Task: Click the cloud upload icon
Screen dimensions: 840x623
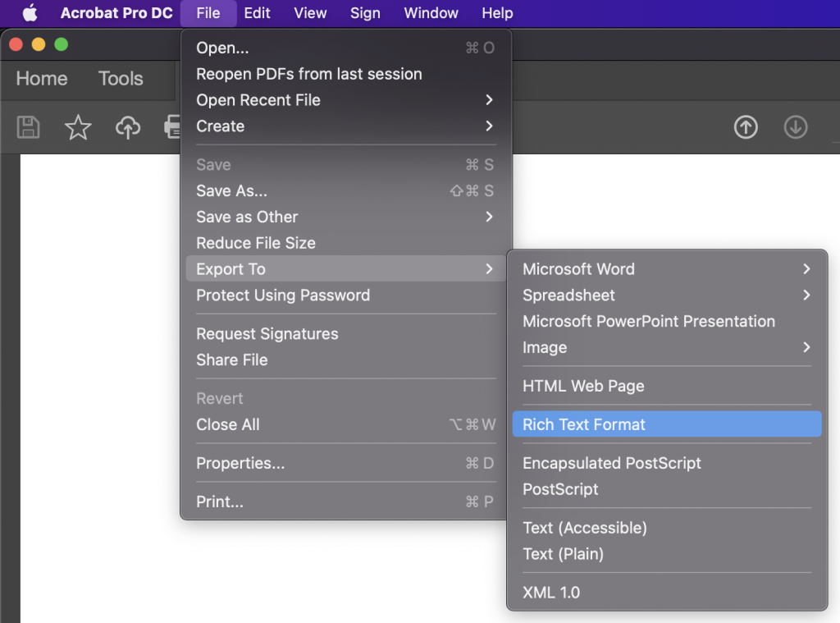Action: click(x=128, y=127)
